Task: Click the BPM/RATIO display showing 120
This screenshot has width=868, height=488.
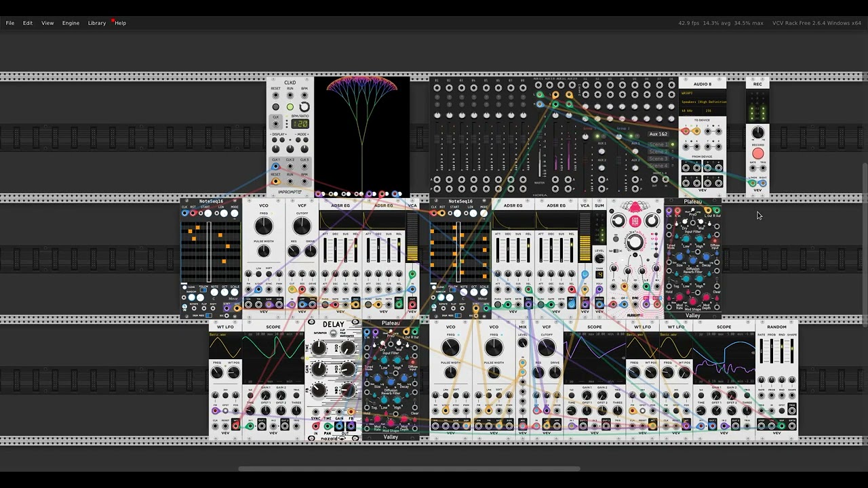Action: click(300, 124)
